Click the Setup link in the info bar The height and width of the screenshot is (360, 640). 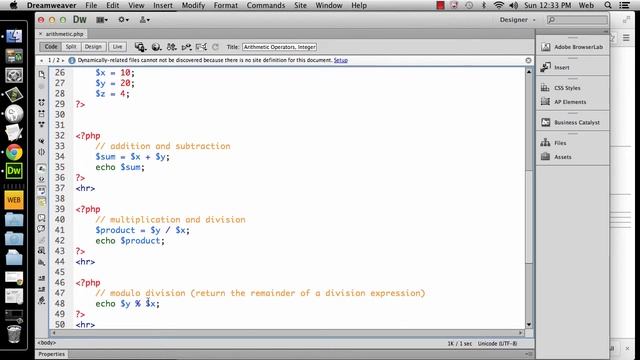pos(341,60)
